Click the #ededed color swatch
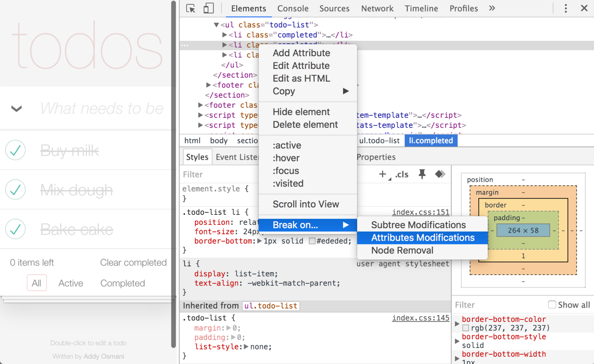This screenshot has height=364, width=594. tap(312, 241)
